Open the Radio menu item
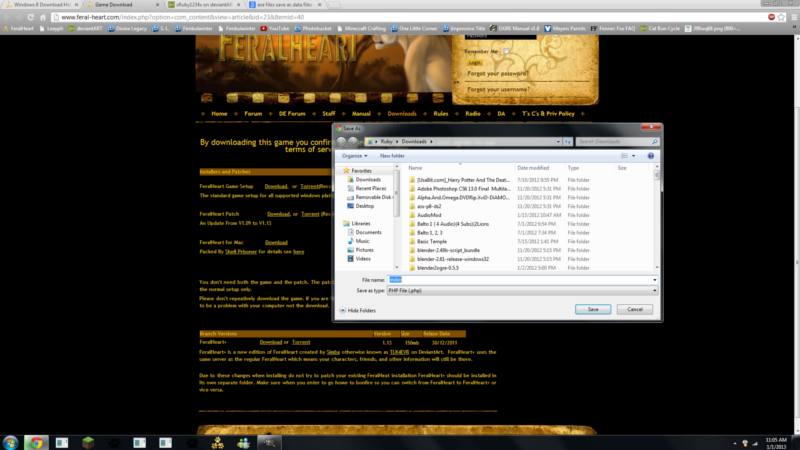The image size is (800, 450). click(472, 114)
